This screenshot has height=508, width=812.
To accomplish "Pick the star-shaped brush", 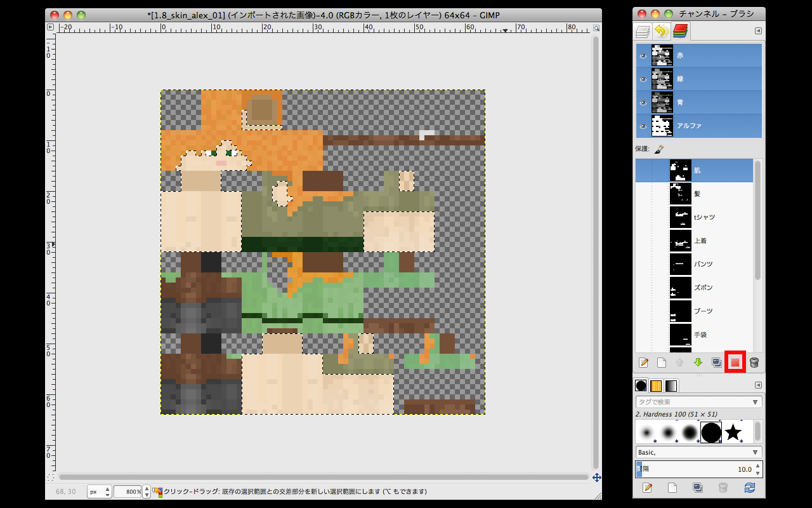I will pos(733,432).
